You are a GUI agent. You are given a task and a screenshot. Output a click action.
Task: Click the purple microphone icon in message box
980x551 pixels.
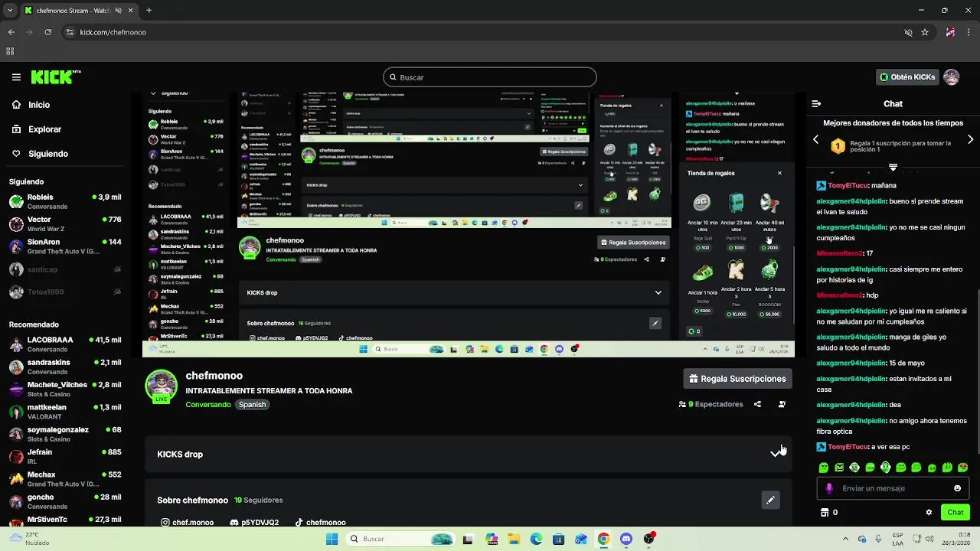(829, 488)
